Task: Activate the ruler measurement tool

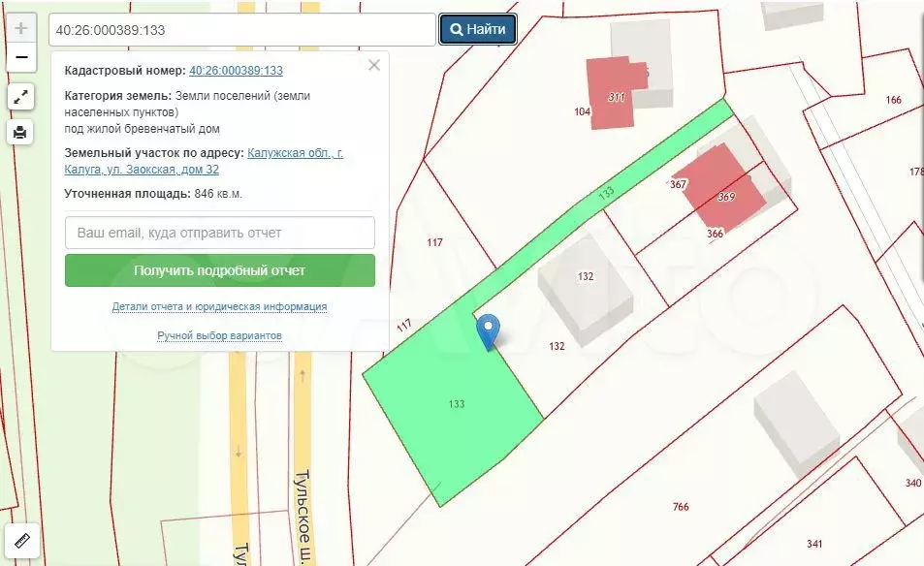Action: (x=21, y=541)
